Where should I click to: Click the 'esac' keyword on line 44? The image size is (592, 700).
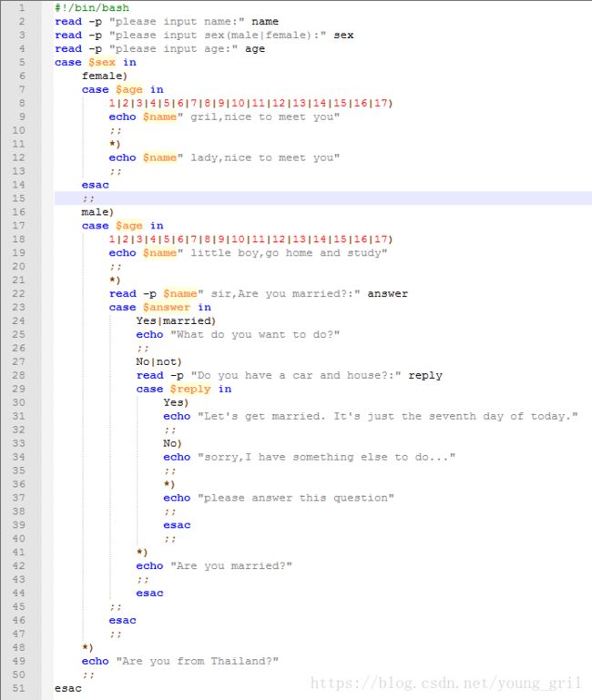tap(149, 593)
